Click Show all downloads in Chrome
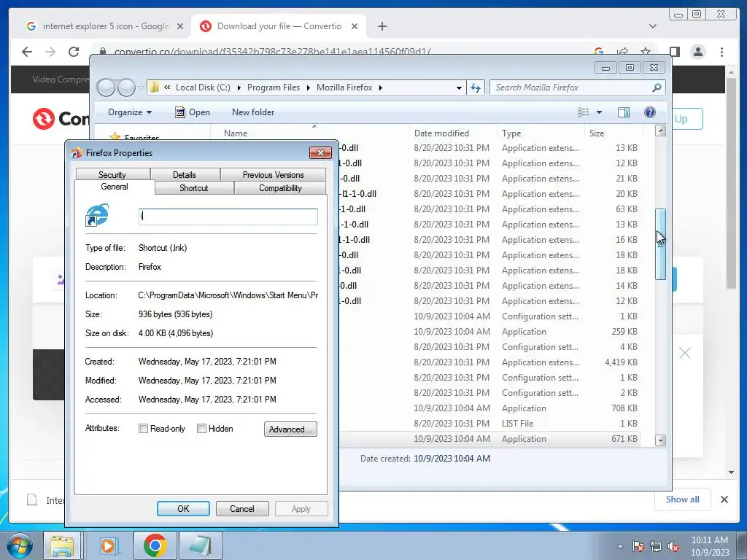747x560 pixels. click(682, 499)
